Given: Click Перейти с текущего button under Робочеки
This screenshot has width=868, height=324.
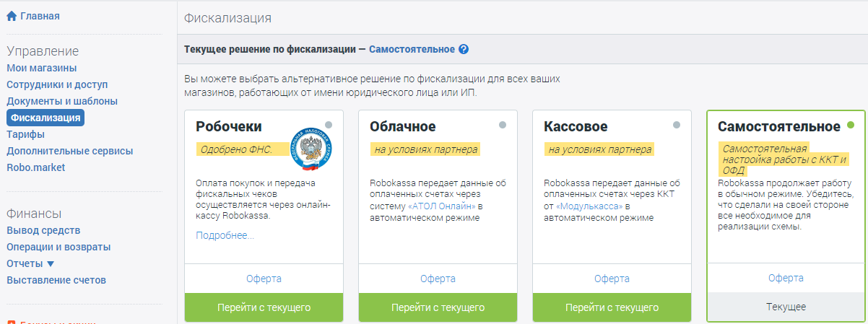Looking at the screenshot, I should point(264,307).
